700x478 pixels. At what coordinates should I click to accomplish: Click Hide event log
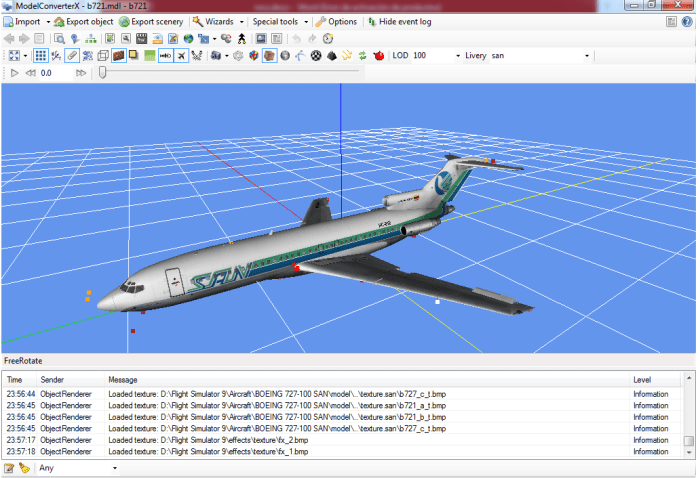pos(400,22)
